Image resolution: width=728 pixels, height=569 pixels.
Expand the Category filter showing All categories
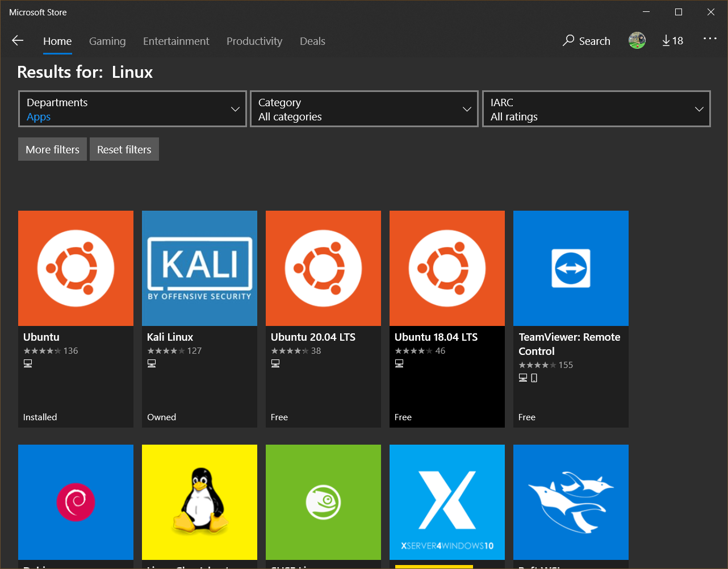click(x=363, y=108)
